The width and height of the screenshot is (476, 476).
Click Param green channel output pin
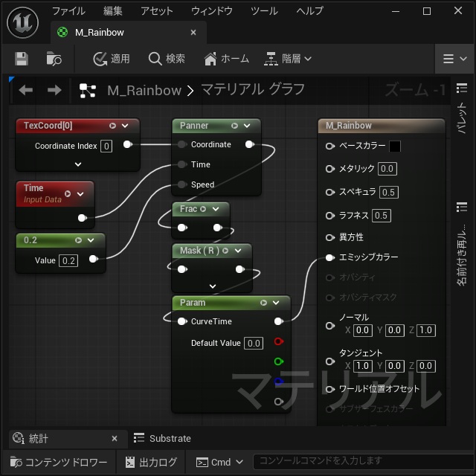pyautogui.click(x=279, y=361)
